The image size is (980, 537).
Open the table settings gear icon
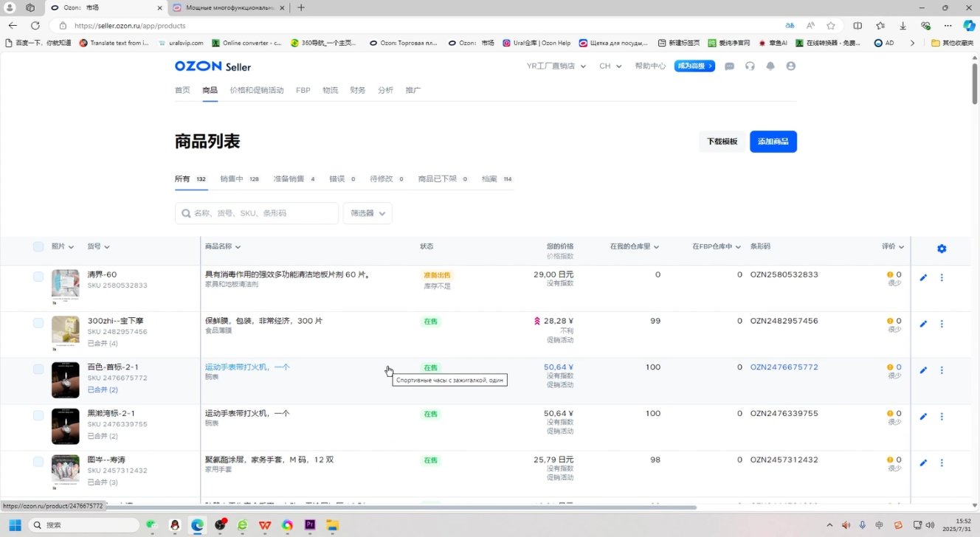point(942,249)
